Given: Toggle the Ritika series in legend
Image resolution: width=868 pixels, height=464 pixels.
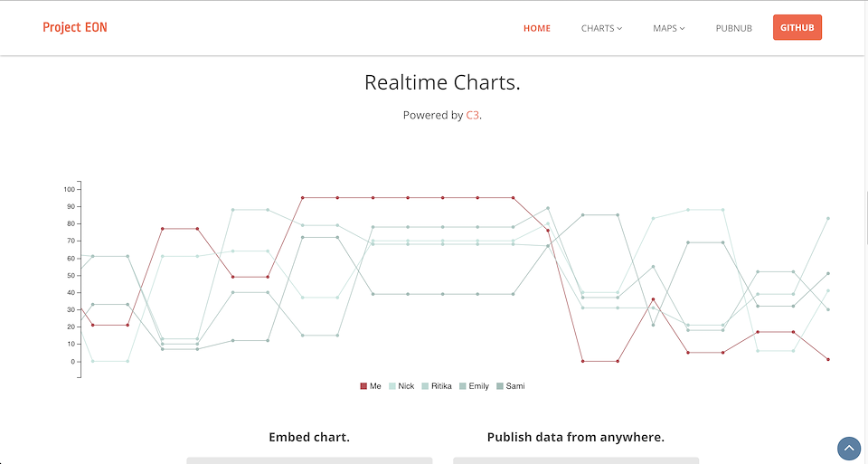Looking at the screenshot, I should pos(441,386).
